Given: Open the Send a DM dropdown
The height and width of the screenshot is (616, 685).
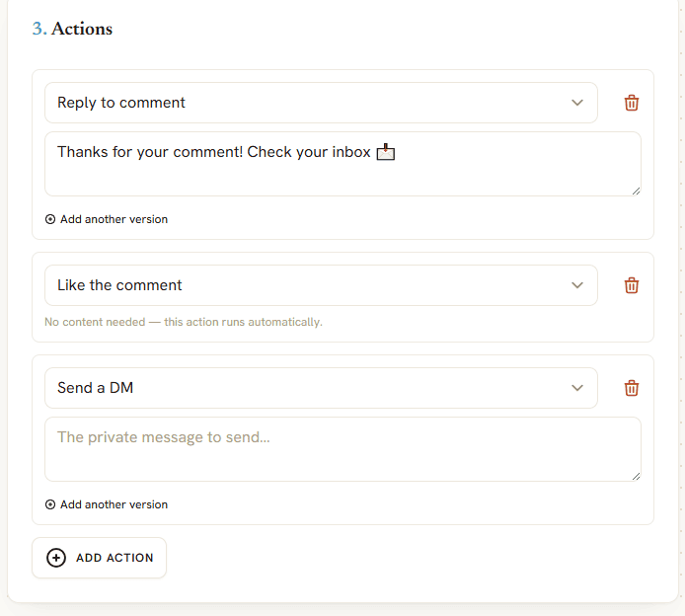Looking at the screenshot, I should click(x=321, y=388).
